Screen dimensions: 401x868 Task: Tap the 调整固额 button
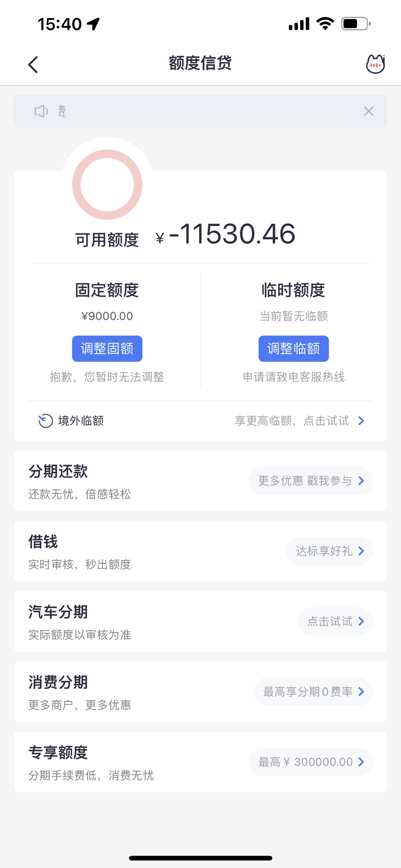(107, 348)
